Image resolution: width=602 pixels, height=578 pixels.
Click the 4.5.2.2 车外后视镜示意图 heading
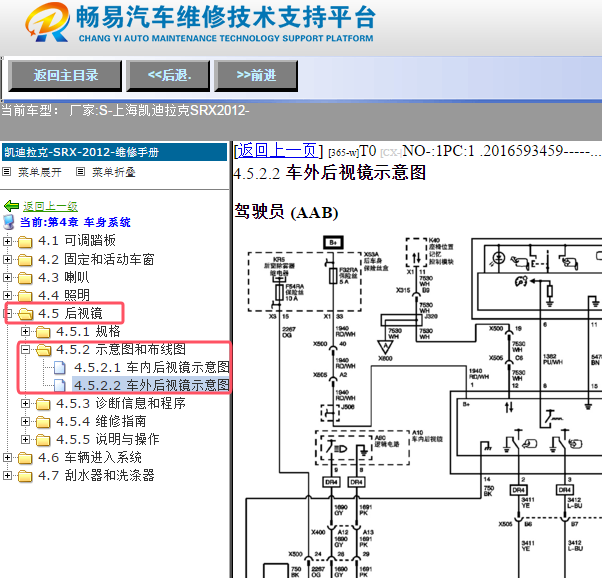[x=330, y=173]
